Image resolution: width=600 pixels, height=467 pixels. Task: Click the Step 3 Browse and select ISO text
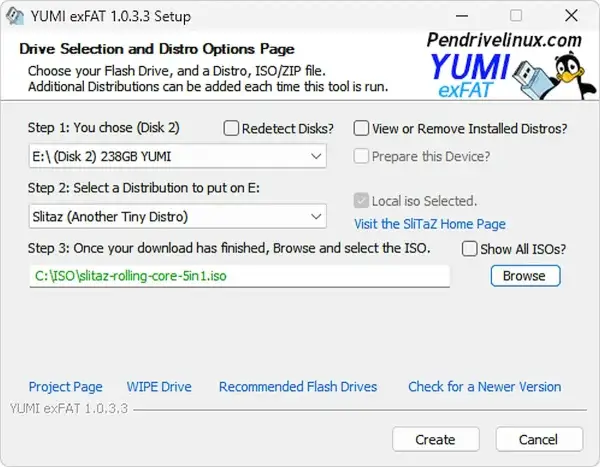[x=229, y=248]
